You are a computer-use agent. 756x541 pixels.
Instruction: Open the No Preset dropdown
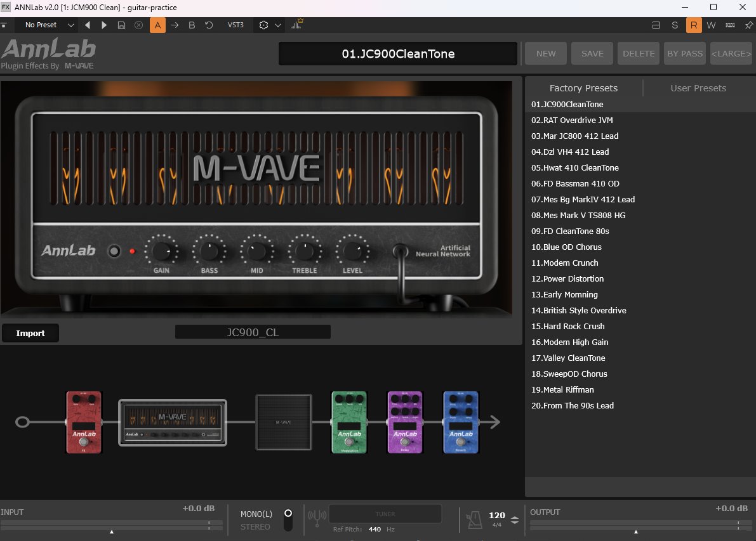tap(49, 25)
